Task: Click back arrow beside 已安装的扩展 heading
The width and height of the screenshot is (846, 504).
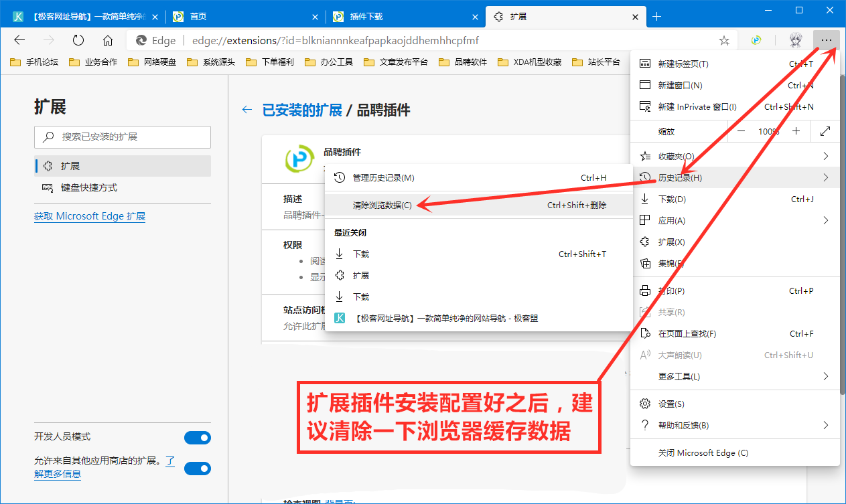Action: click(246, 109)
